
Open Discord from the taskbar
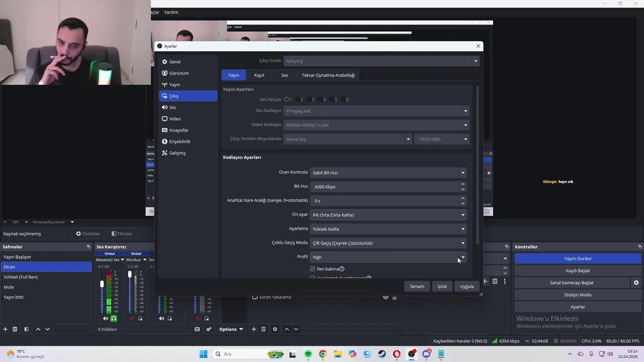click(x=427, y=354)
